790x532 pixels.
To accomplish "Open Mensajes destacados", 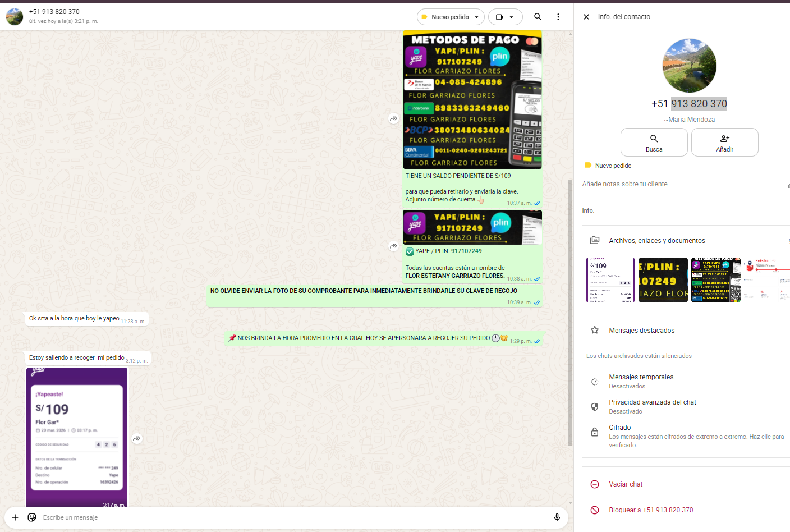I will pyautogui.click(x=641, y=331).
